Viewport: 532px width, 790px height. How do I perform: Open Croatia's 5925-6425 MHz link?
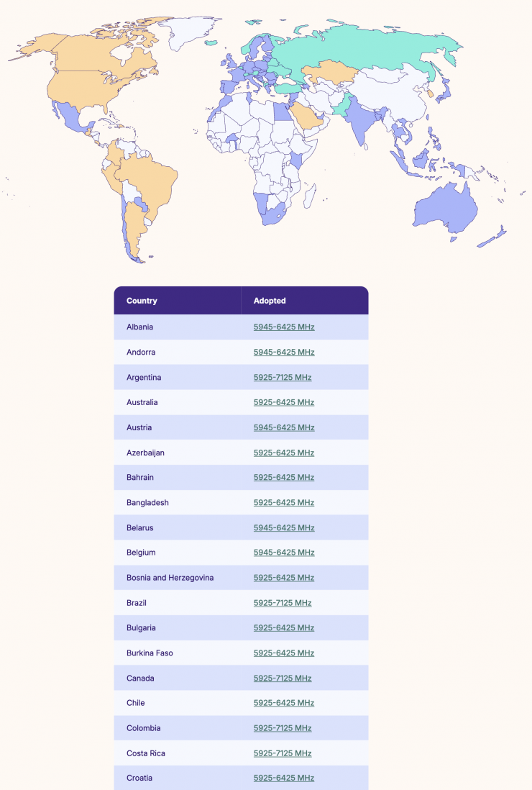(284, 778)
